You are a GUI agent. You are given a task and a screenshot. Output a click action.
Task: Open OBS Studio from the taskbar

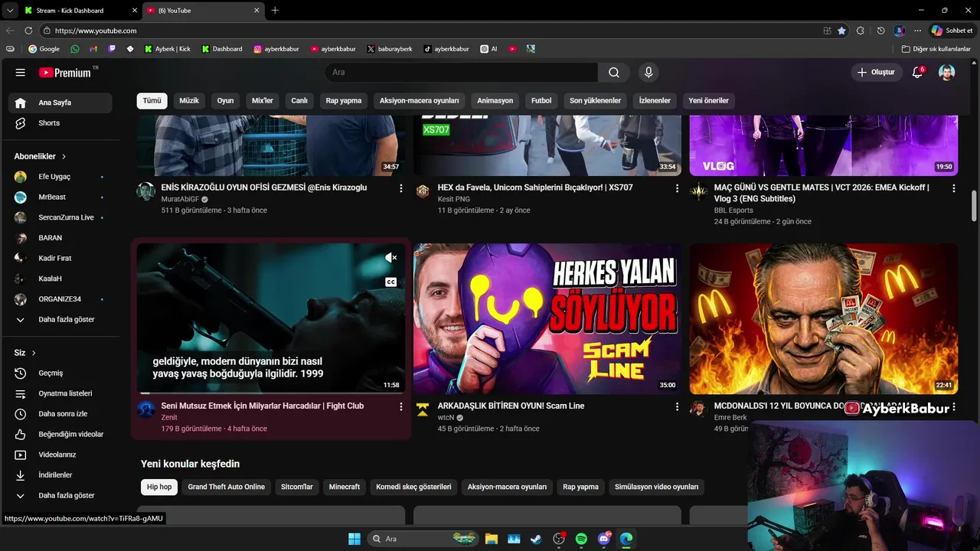coord(559,539)
